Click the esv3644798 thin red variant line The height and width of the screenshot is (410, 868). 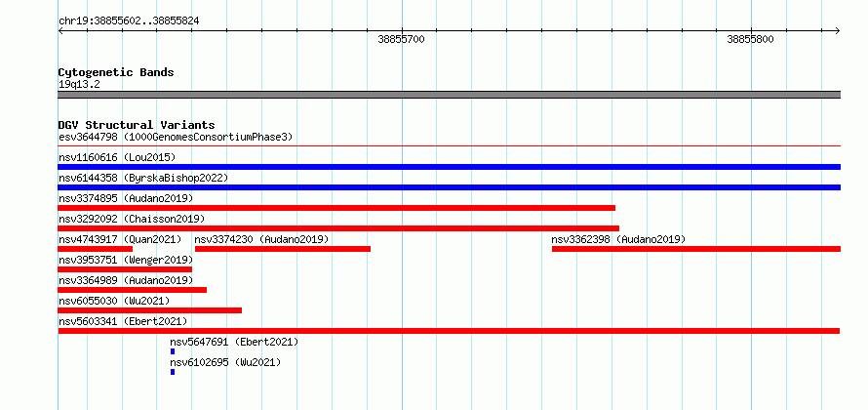(x=449, y=146)
